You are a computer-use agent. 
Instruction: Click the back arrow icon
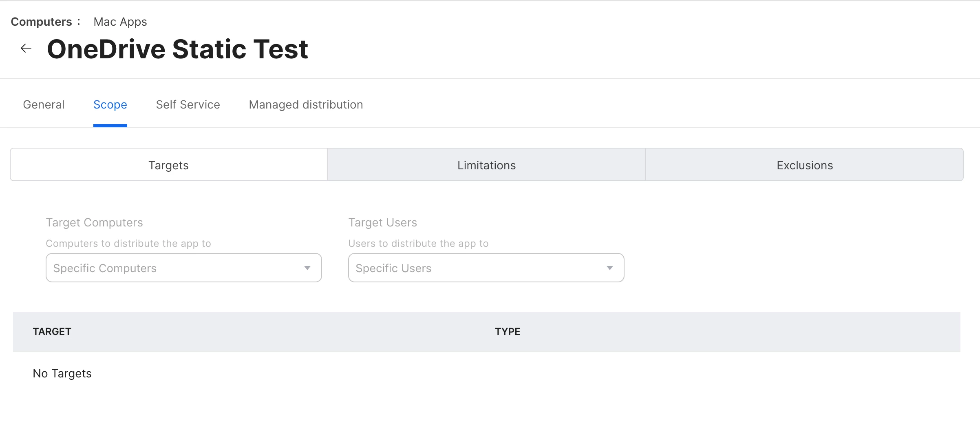(26, 48)
